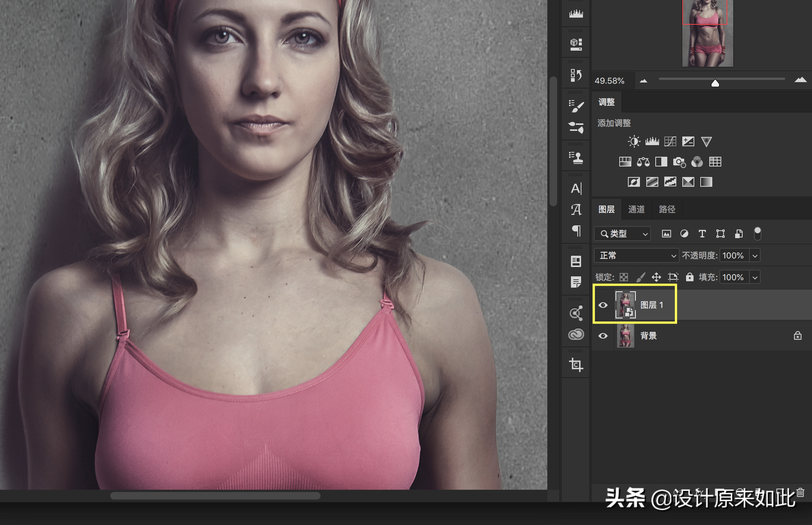Expand 不透明度 opacity slider arrow
The width and height of the screenshot is (812, 525).
pos(755,255)
